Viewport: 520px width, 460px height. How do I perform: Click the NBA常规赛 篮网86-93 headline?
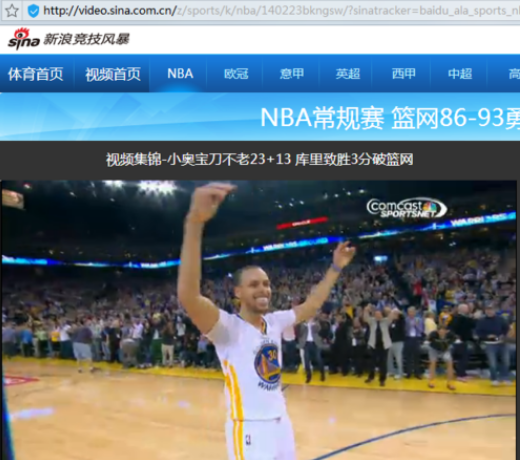coord(390,118)
